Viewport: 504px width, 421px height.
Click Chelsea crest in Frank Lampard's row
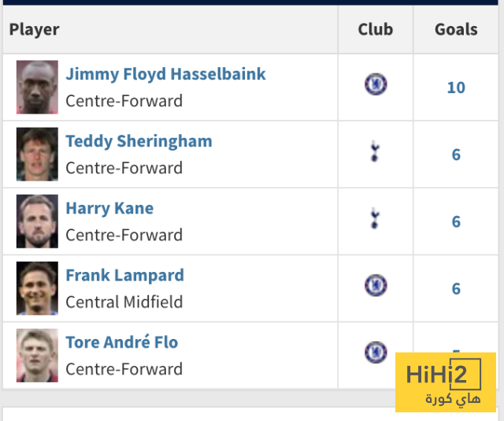[x=376, y=285]
